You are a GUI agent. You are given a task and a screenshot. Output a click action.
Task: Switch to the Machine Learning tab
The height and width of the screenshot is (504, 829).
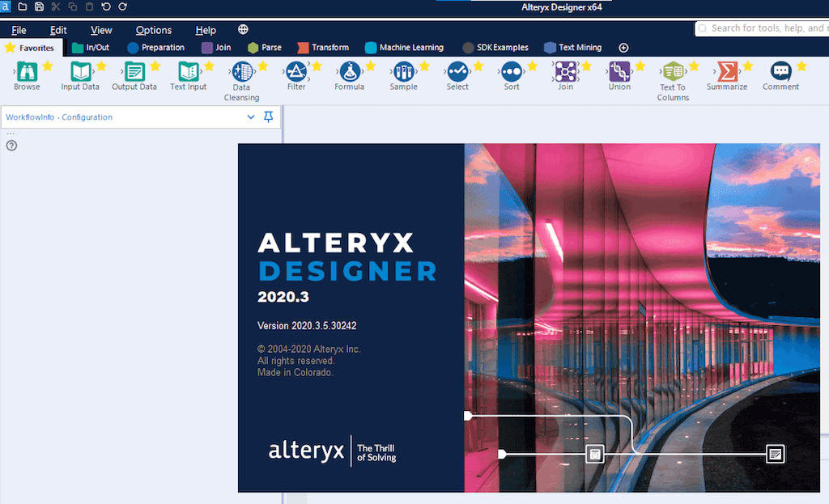point(405,48)
